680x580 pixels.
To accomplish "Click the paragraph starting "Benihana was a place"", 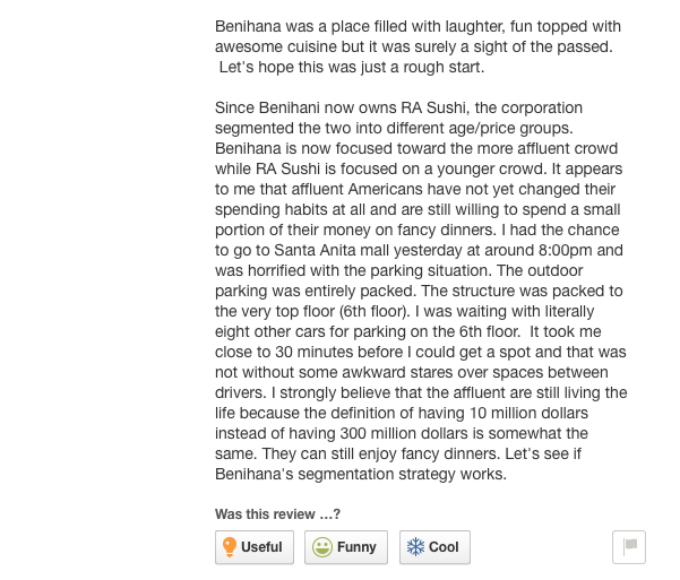I will pos(418,47).
